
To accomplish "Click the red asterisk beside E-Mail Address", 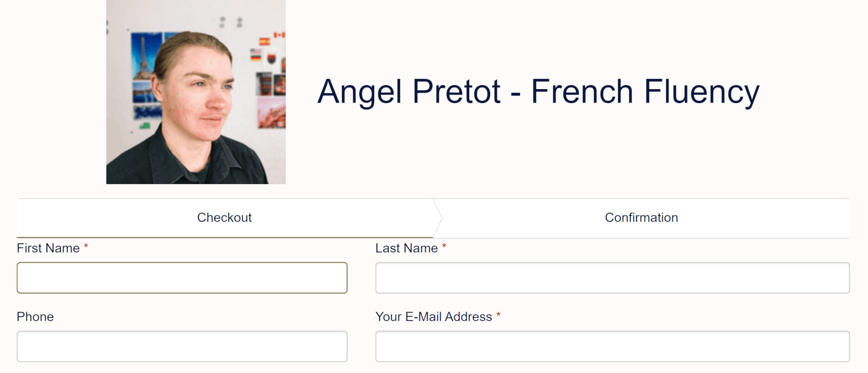I will [498, 316].
